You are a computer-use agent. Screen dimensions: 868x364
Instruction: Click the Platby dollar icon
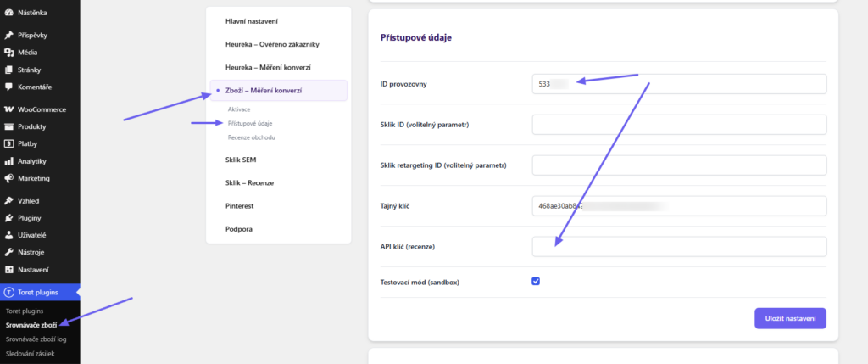pos(8,144)
